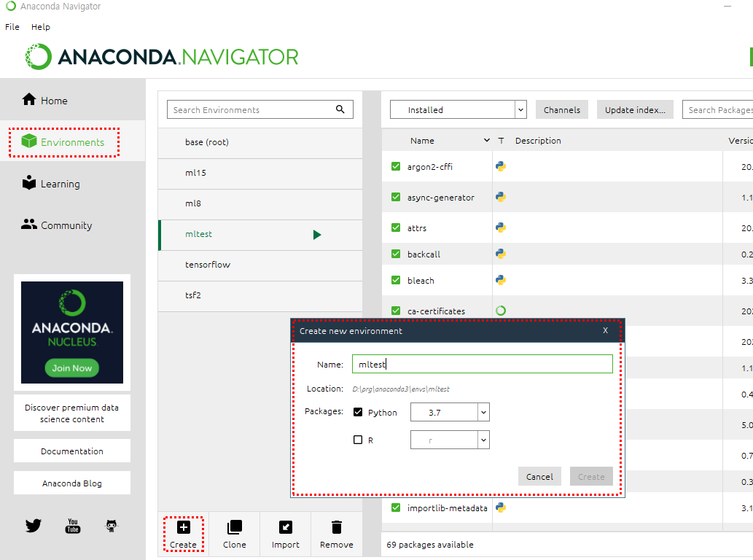Click the Channels button
This screenshot has width=753, height=560.
(562, 109)
